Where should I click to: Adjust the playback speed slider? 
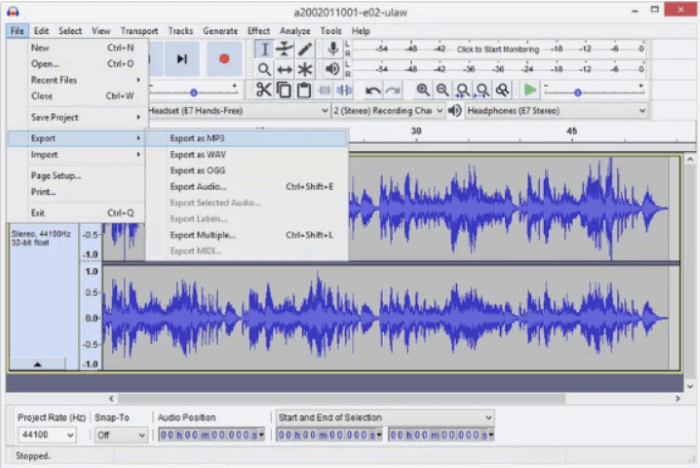pos(578,91)
